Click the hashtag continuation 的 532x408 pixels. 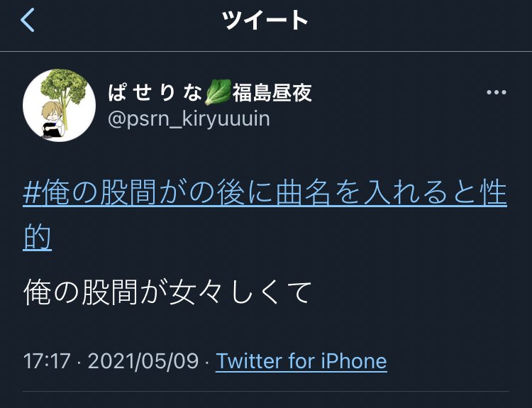coord(38,237)
